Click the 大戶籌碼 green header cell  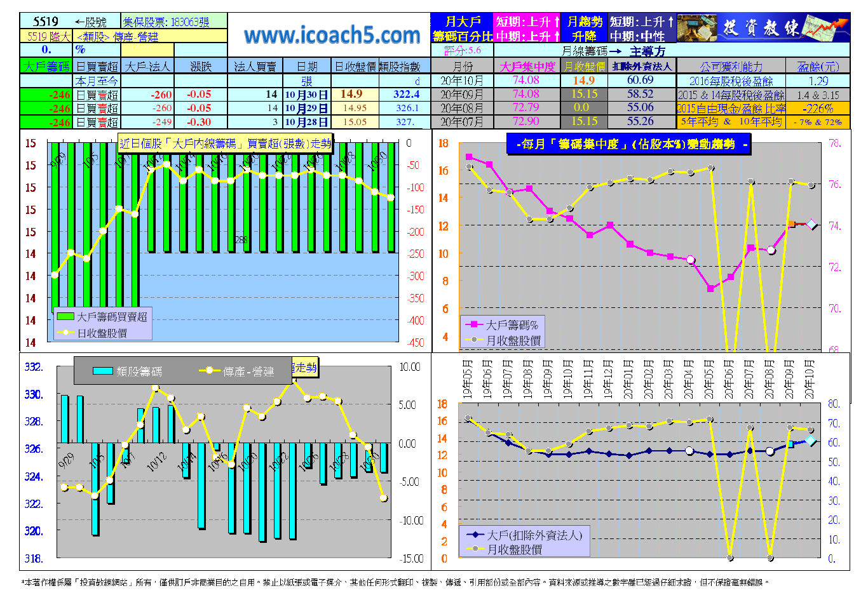[46, 66]
